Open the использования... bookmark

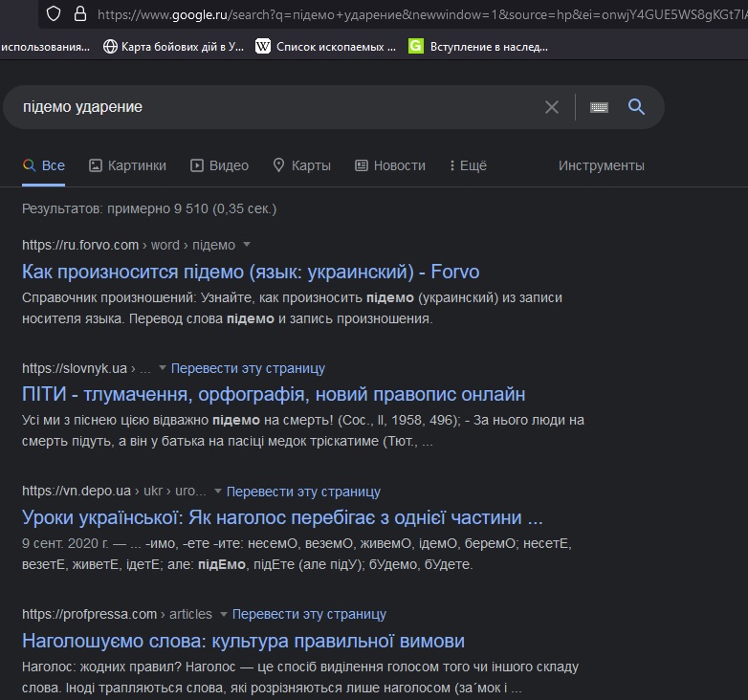point(45,47)
